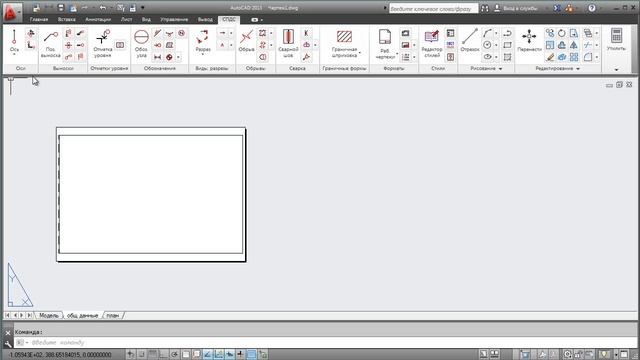Select the Обрыв break tool
The width and height of the screenshot is (640, 360).
coord(247,41)
